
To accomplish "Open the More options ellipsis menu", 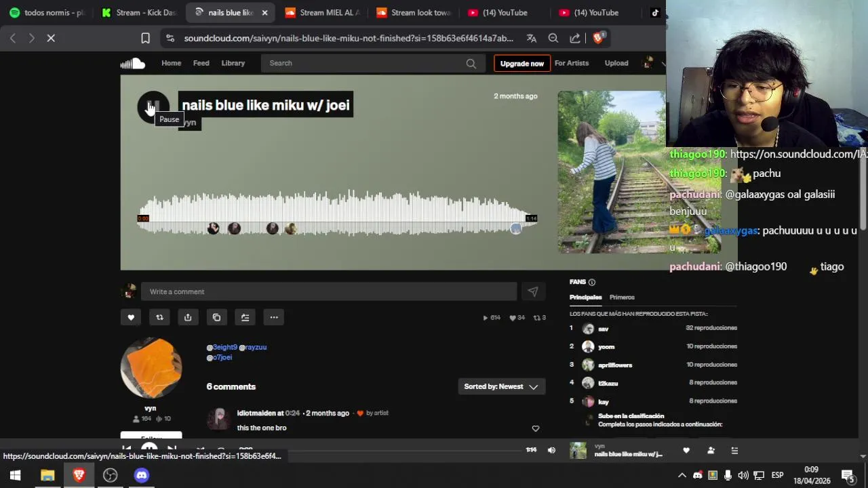I will point(274,317).
